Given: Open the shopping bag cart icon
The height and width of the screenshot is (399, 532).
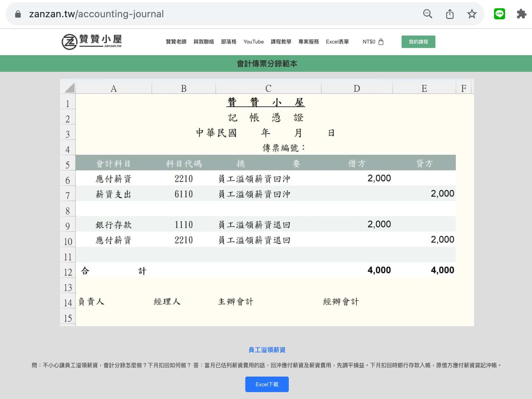Looking at the screenshot, I should pyautogui.click(x=381, y=42).
